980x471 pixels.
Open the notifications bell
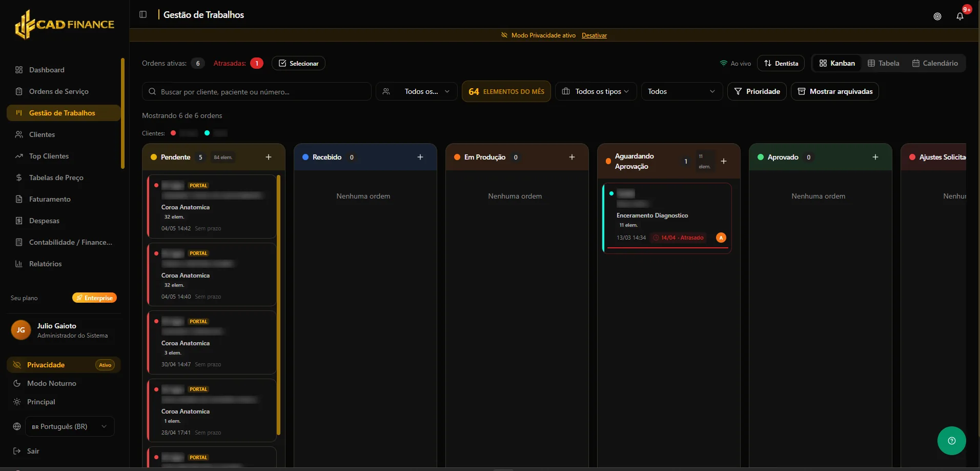(x=960, y=16)
